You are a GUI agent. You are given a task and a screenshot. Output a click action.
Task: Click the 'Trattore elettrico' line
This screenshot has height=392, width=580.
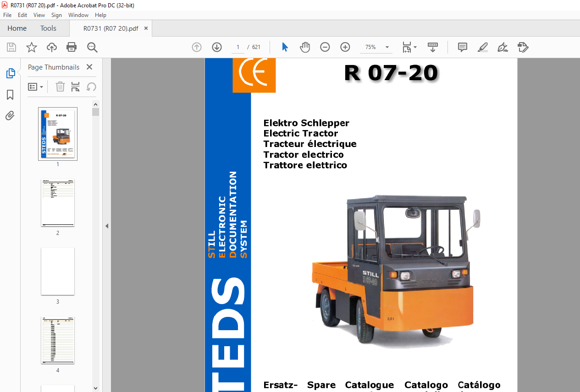(305, 165)
